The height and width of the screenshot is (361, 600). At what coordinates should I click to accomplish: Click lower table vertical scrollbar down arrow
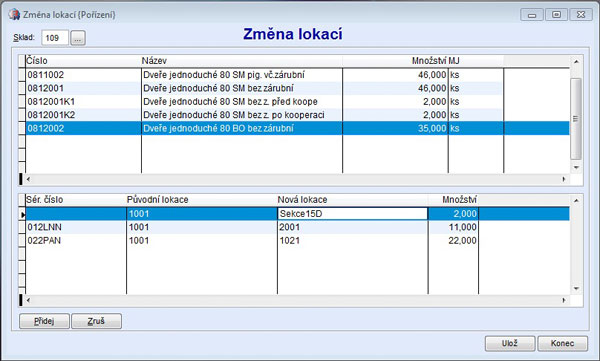(576, 289)
